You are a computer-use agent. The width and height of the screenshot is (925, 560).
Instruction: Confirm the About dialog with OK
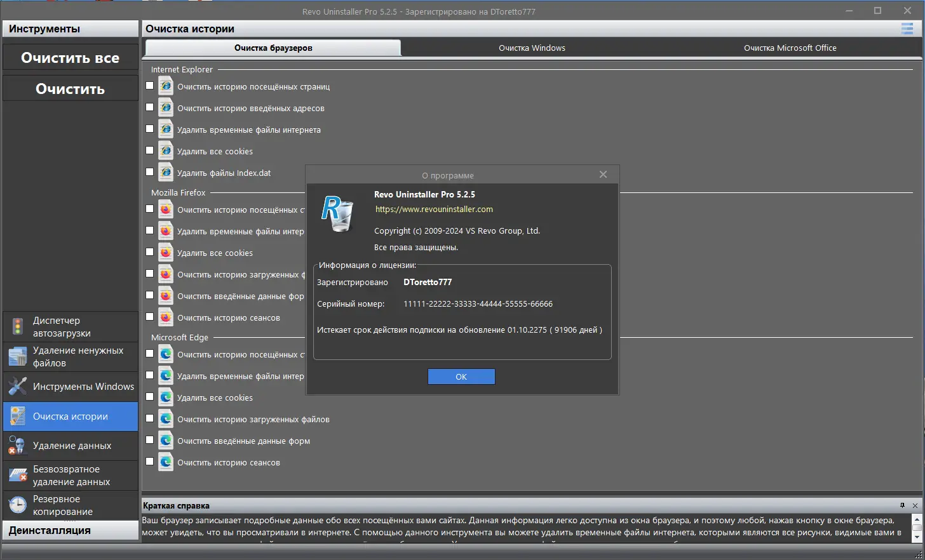(x=461, y=377)
